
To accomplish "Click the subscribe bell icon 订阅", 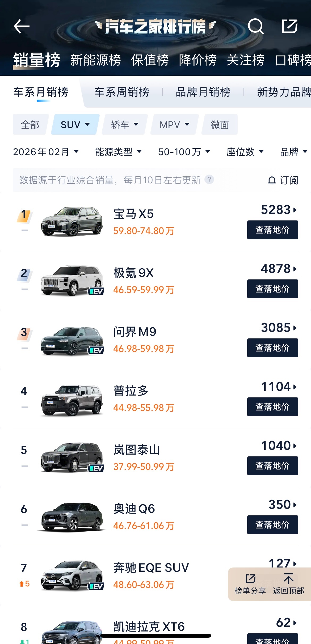I will [x=283, y=180].
